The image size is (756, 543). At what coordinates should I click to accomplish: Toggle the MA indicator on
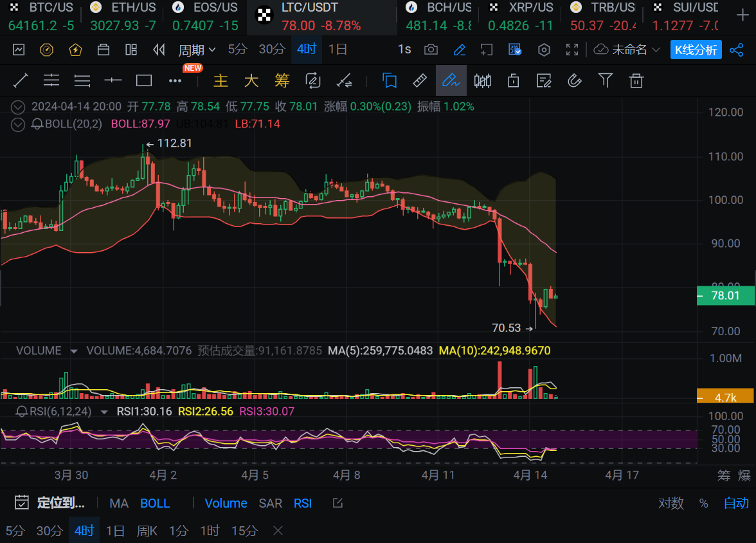(x=119, y=503)
